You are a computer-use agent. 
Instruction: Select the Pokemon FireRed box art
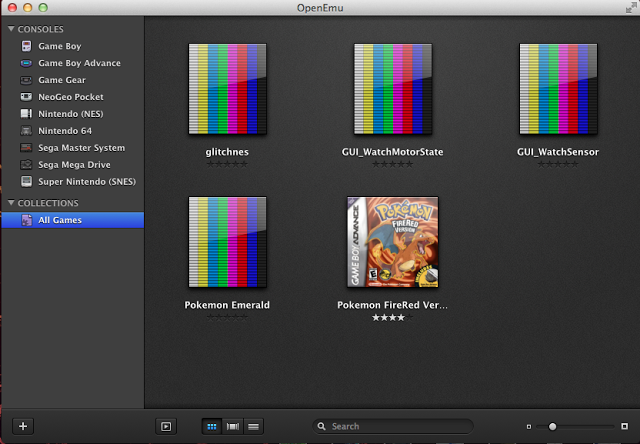tap(393, 242)
